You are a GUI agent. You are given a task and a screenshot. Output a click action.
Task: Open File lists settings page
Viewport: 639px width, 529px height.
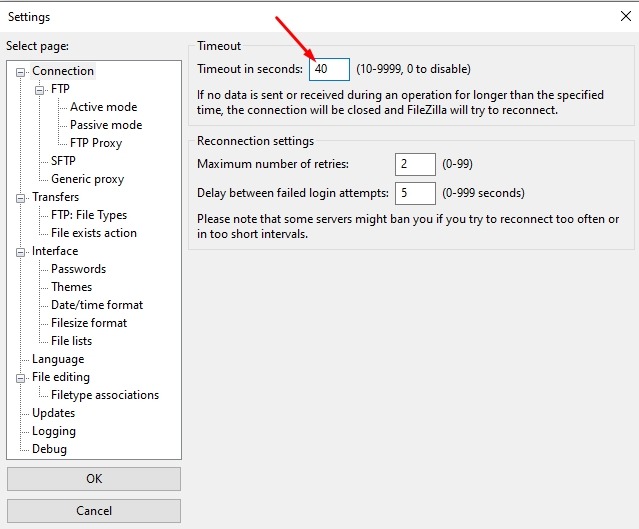[71, 341]
